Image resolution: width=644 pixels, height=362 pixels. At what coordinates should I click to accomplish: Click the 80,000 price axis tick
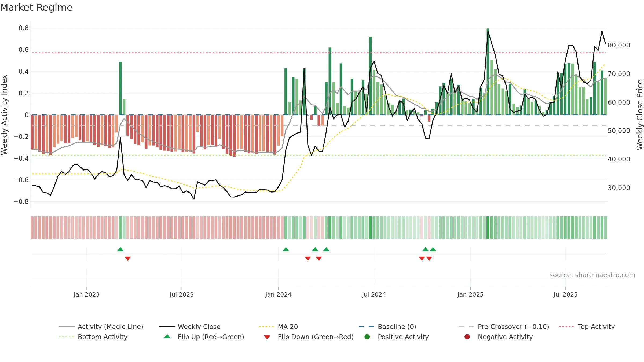(x=619, y=45)
